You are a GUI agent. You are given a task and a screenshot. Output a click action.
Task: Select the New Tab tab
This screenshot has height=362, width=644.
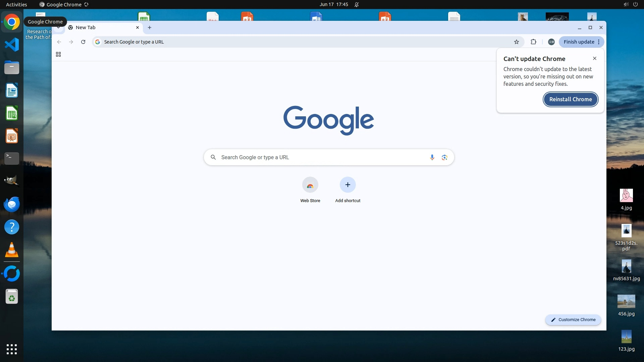pyautogui.click(x=101, y=27)
